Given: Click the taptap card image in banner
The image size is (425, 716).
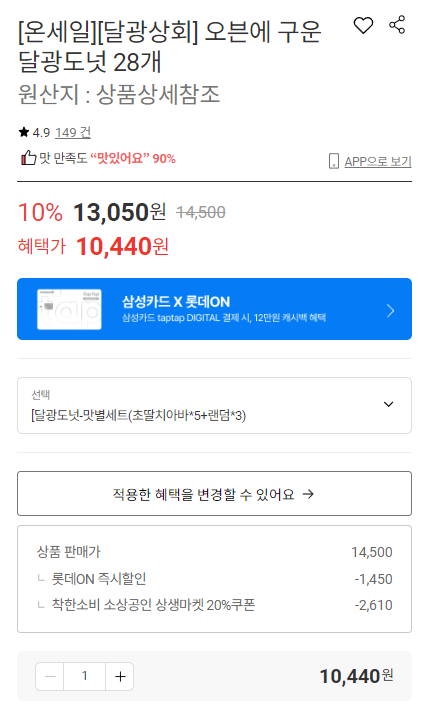Looking at the screenshot, I should coord(69,309).
